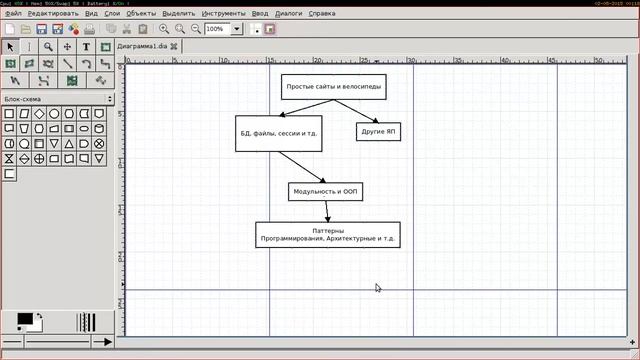Open the line style selector
This screenshot has width=640, height=360.
coord(57,342)
